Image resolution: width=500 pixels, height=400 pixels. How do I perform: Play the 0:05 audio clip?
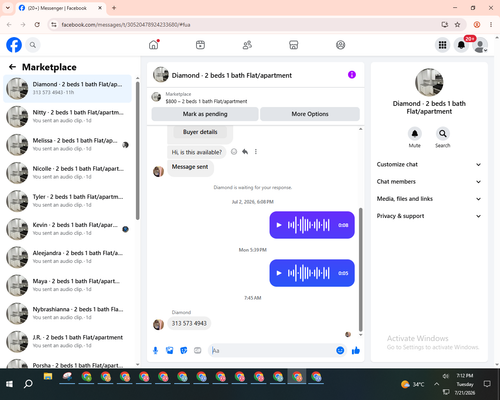[x=279, y=273]
